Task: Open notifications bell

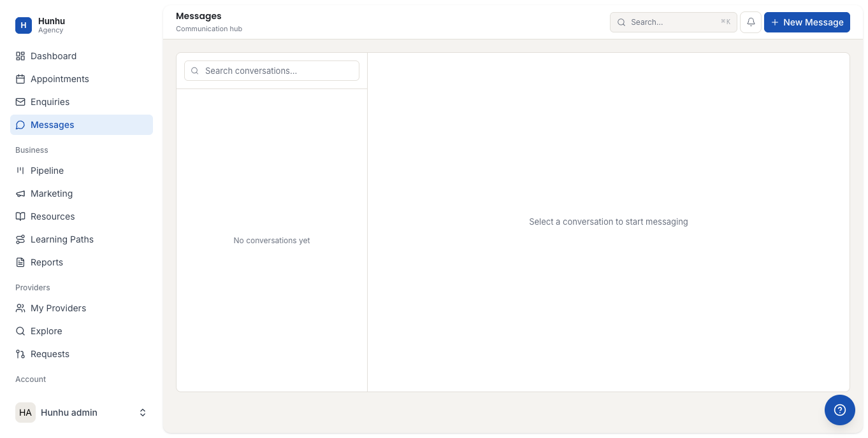Action: tap(751, 22)
